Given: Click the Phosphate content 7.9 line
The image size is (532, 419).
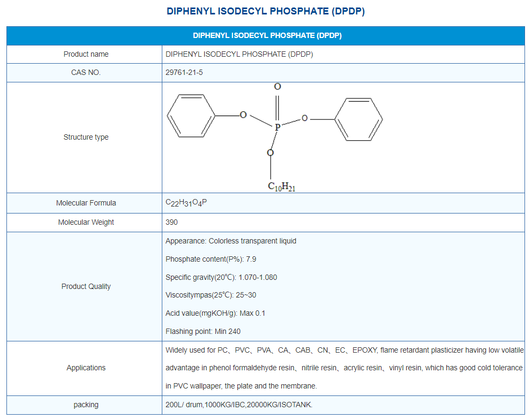Looking at the screenshot, I should [211, 259].
